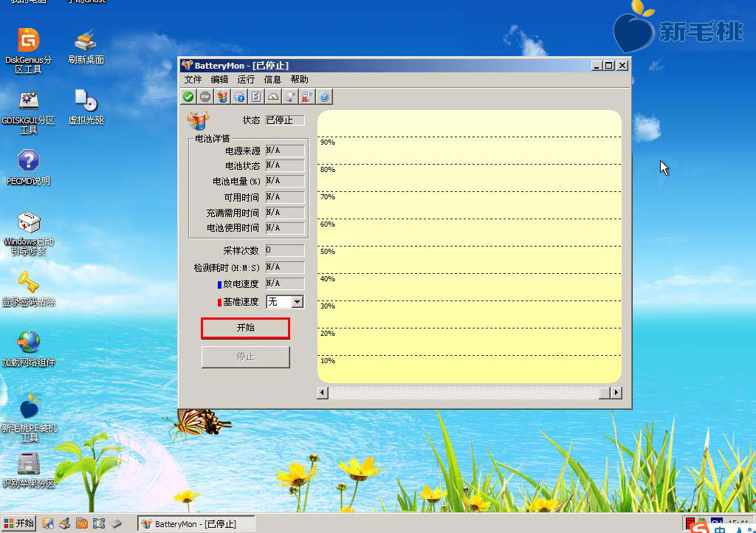
Task: Click the speedometer gauge toolbar icon
Action: point(273,97)
